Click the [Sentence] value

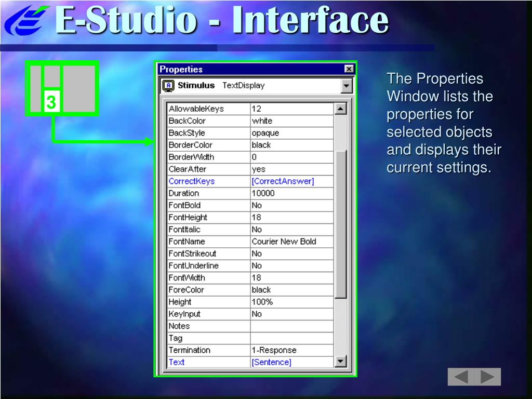[292, 362]
